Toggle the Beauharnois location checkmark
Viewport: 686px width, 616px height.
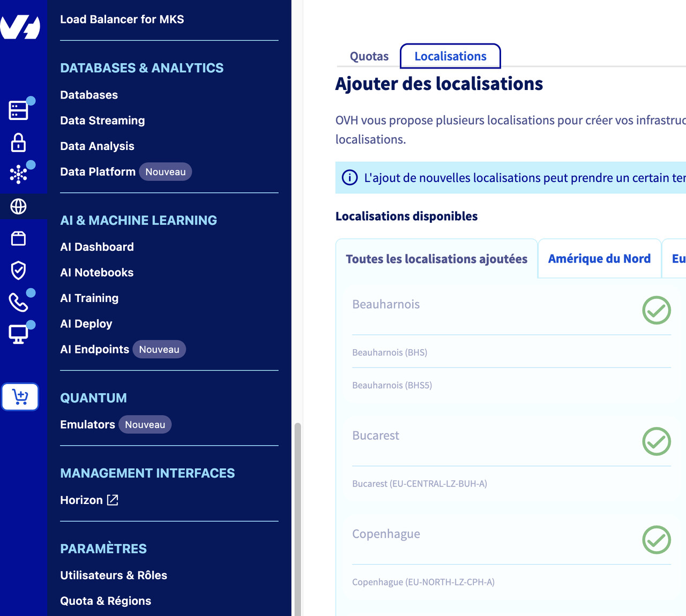pyautogui.click(x=656, y=310)
